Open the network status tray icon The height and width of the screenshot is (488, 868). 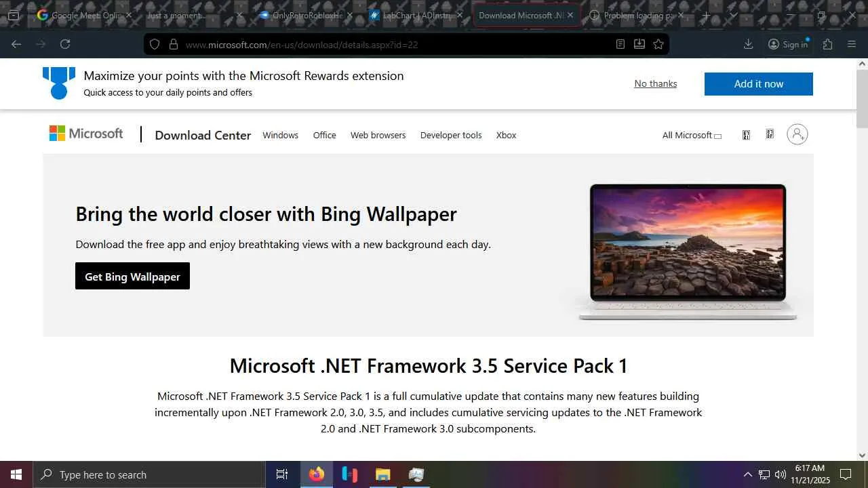tap(764, 474)
